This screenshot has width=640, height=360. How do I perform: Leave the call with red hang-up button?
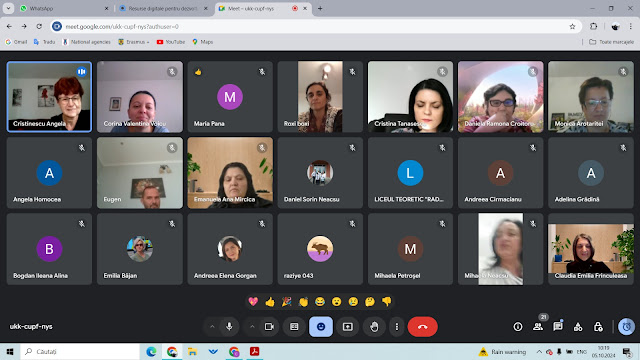[422, 327]
